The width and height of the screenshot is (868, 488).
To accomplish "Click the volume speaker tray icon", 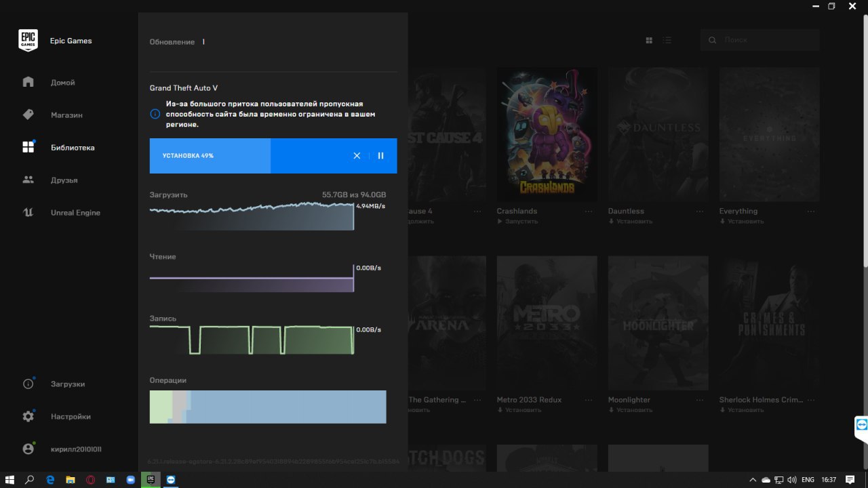I will [x=791, y=479].
